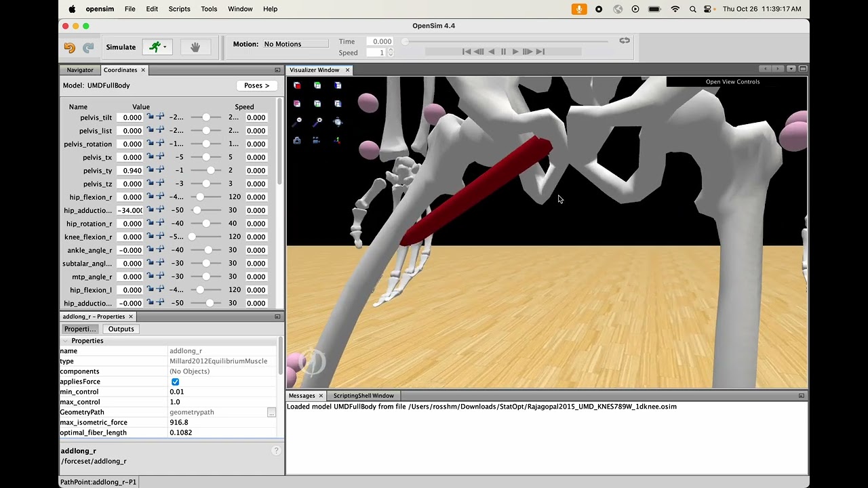The height and width of the screenshot is (488, 868).
Task: Click the knee_flexion_r slider handle
Action: [x=192, y=237]
